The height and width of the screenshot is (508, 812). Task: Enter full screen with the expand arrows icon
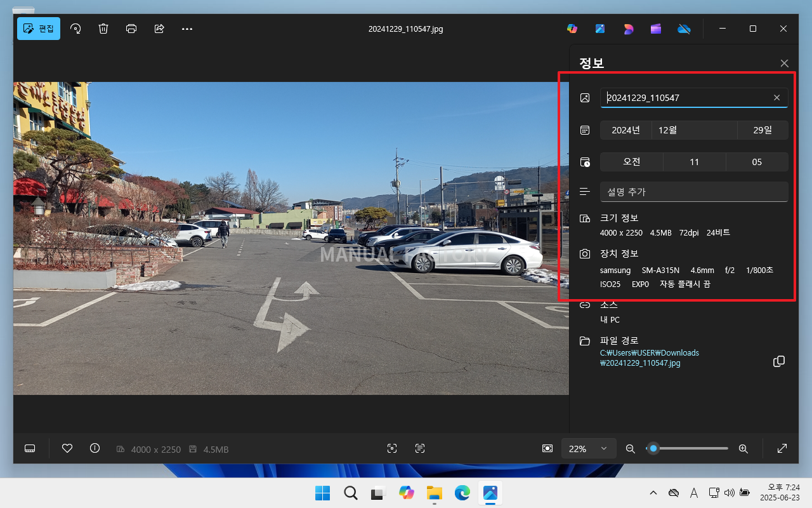782,448
